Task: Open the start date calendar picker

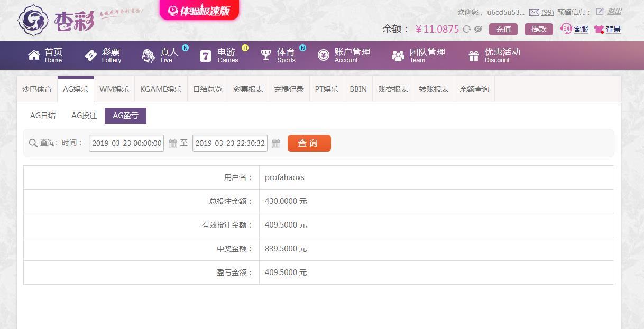Action: pyautogui.click(x=172, y=143)
